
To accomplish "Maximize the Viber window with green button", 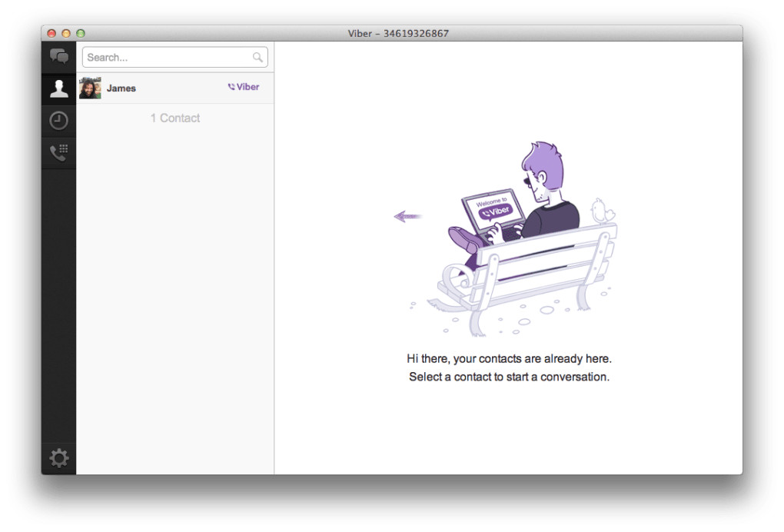I will point(81,34).
